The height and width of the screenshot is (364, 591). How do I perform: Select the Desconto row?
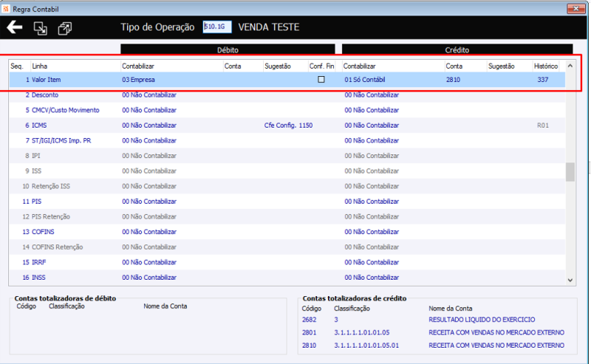tap(287, 95)
